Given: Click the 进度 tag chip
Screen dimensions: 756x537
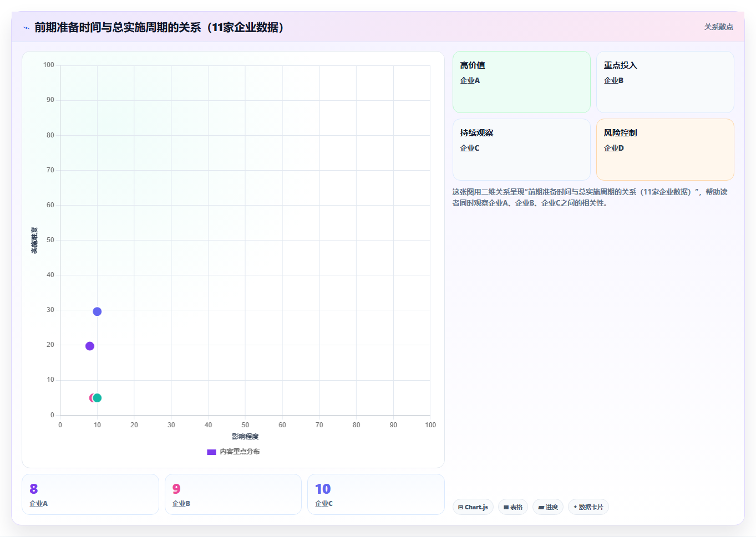Looking at the screenshot, I should pos(548,507).
